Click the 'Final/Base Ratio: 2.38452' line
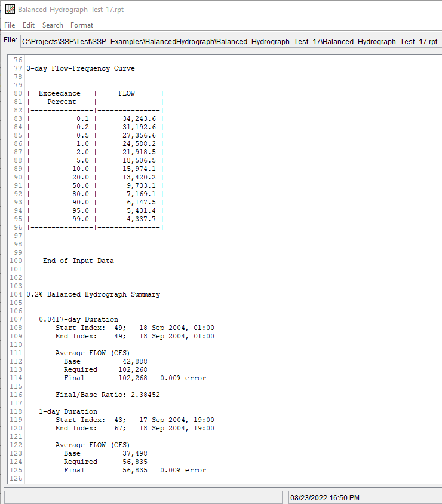This screenshot has width=442, height=504. tap(108, 395)
